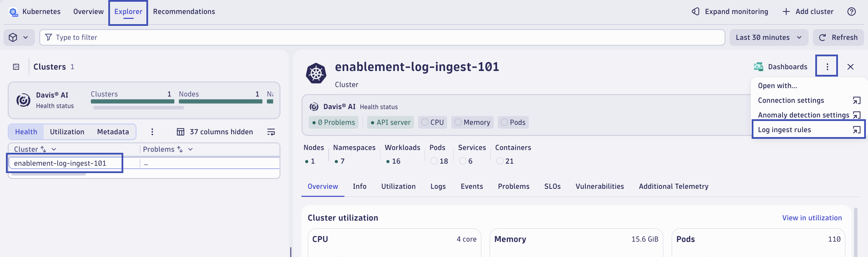Select the Health view tab
Viewport: 868px width, 257px height.
(x=26, y=132)
